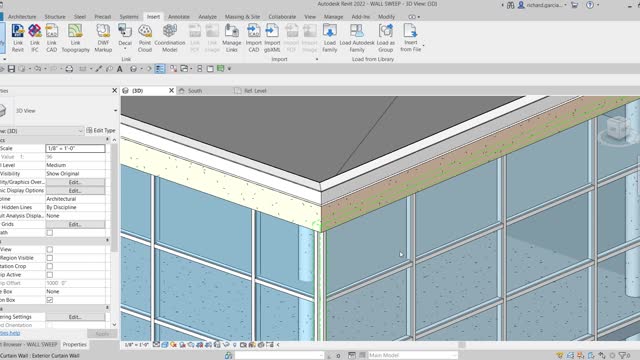Viewport: 640px width, 360px height.
Task: Open the Manage ribbon tab
Action: click(x=333, y=17)
